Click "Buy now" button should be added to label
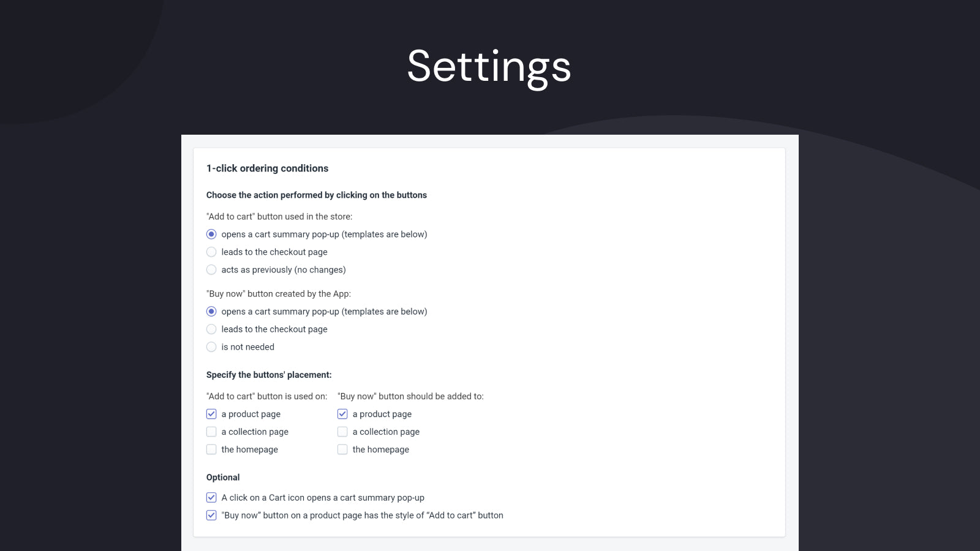This screenshot has width=980, height=551. click(410, 396)
